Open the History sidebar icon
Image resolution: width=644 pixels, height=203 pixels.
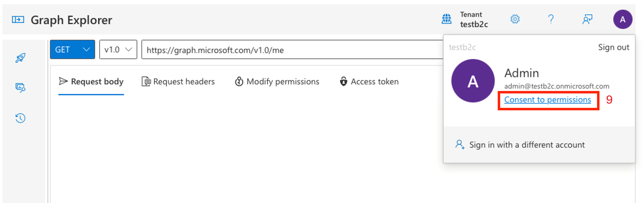click(20, 118)
